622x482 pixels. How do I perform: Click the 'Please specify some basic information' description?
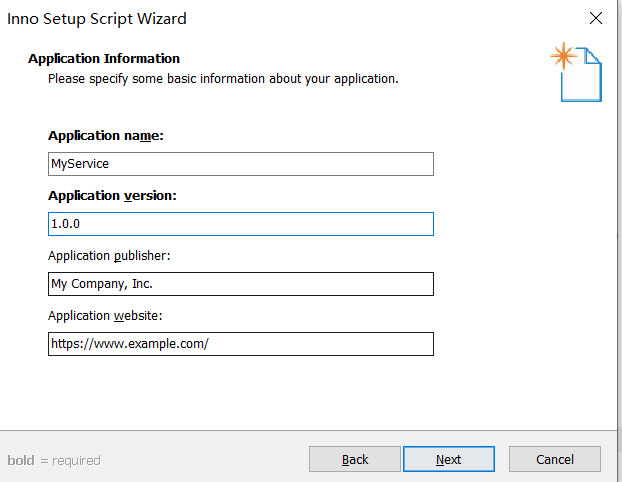click(223, 78)
